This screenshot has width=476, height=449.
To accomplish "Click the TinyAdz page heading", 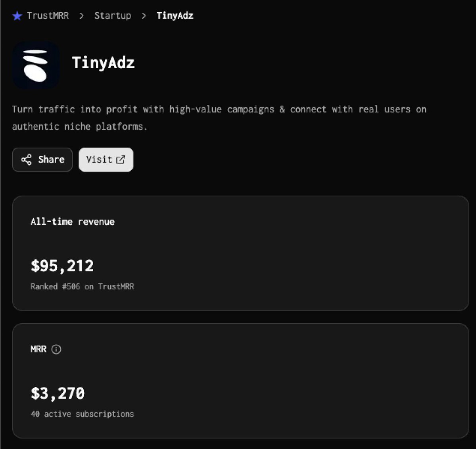I will tap(103, 63).
